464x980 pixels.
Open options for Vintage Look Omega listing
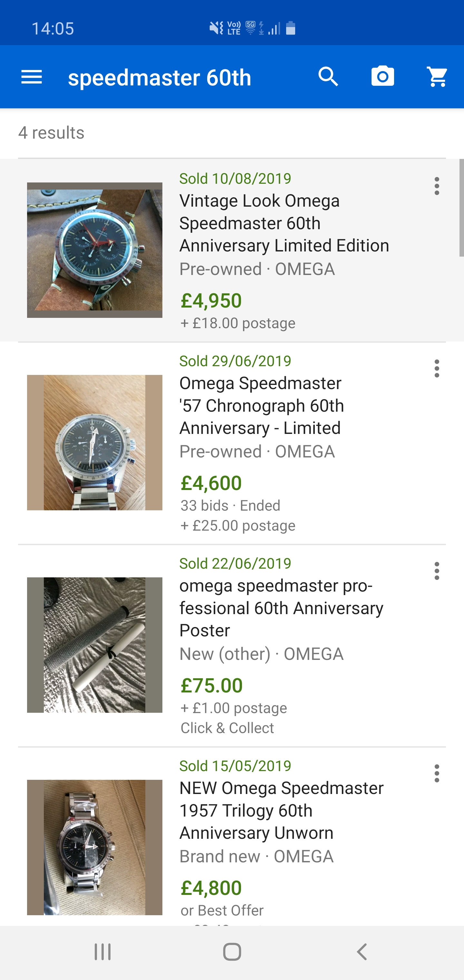tap(437, 186)
